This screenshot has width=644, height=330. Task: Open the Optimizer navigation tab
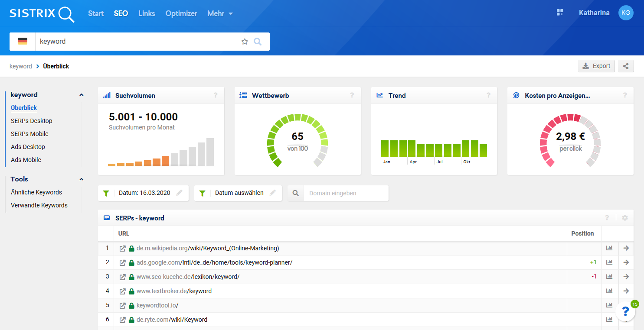[x=181, y=13]
